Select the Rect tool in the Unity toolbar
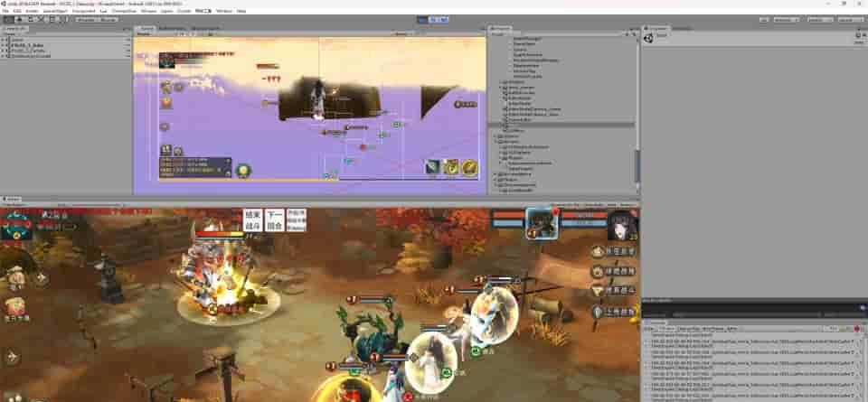 (52, 19)
